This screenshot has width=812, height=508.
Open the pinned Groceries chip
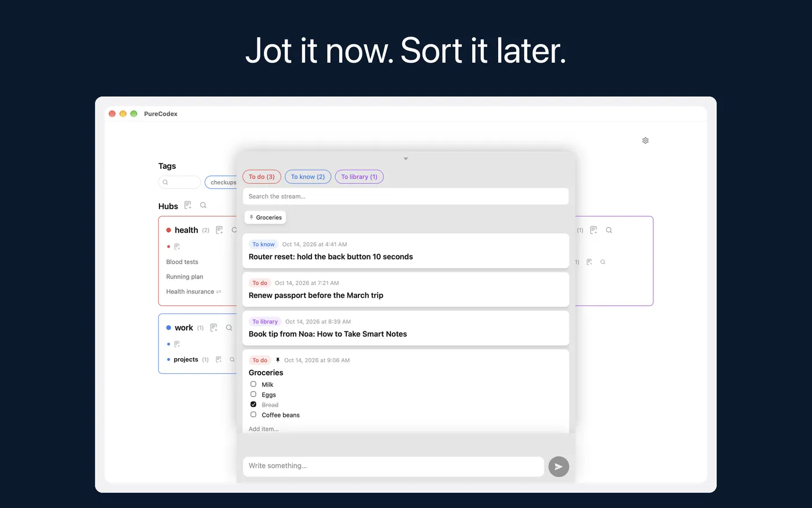(x=265, y=218)
